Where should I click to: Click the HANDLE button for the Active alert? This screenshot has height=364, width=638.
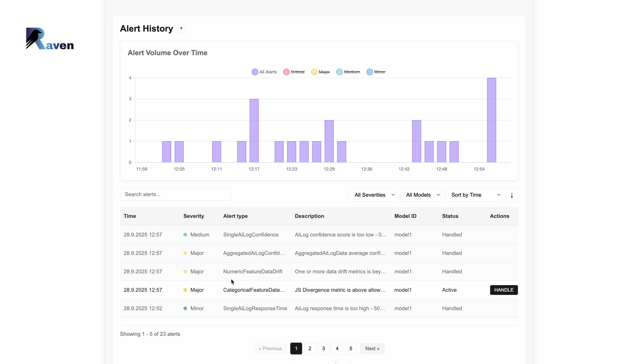[504, 290]
